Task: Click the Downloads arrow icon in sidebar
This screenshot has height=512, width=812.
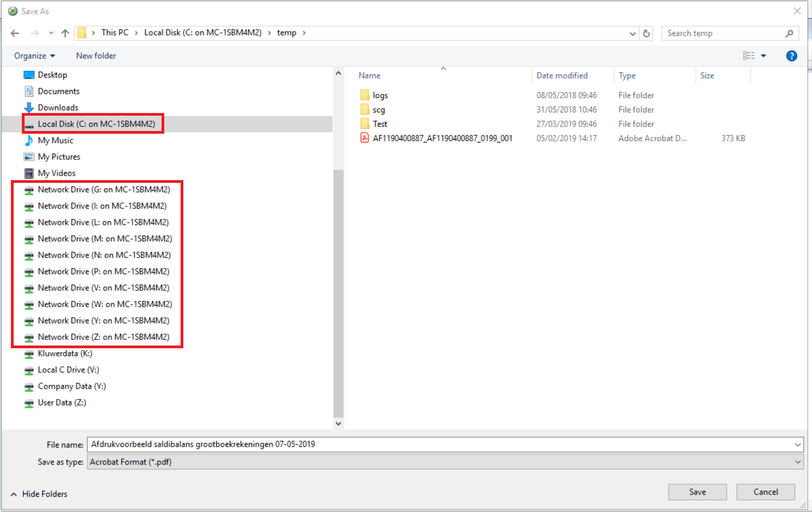Action: (x=29, y=108)
